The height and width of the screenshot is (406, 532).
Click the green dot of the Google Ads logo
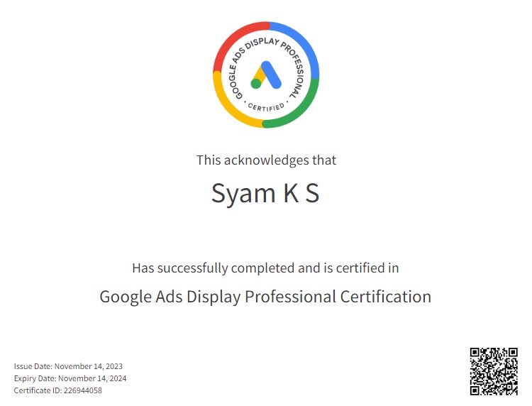[256, 84]
